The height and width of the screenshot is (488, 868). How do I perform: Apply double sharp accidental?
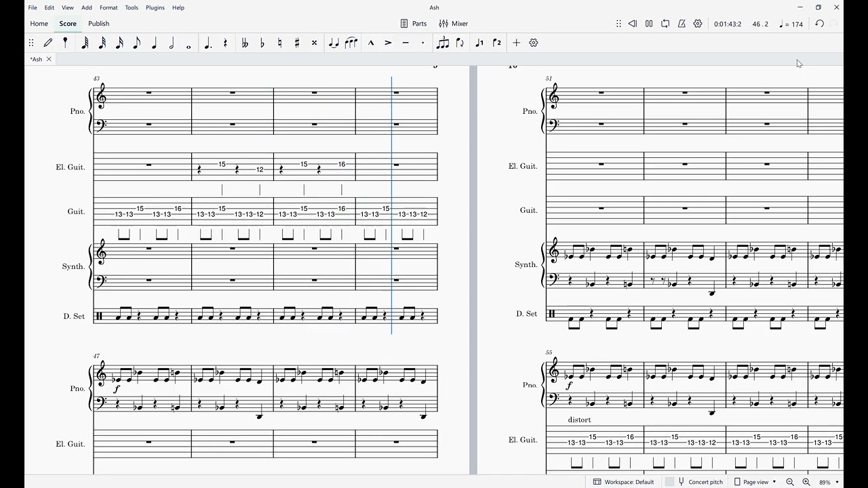(x=314, y=43)
